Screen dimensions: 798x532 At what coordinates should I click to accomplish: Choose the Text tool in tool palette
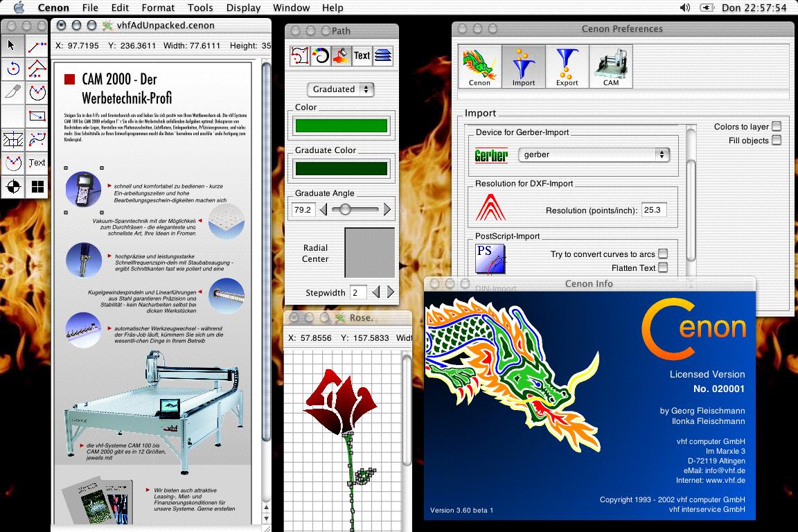point(37,163)
